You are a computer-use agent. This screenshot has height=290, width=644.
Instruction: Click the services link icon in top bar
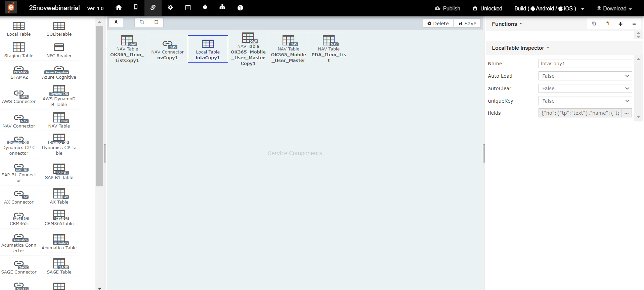pyautogui.click(x=153, y=7)
